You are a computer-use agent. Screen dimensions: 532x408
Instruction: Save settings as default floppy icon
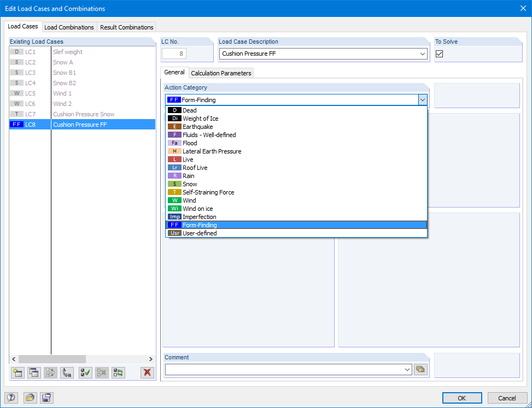46,398
